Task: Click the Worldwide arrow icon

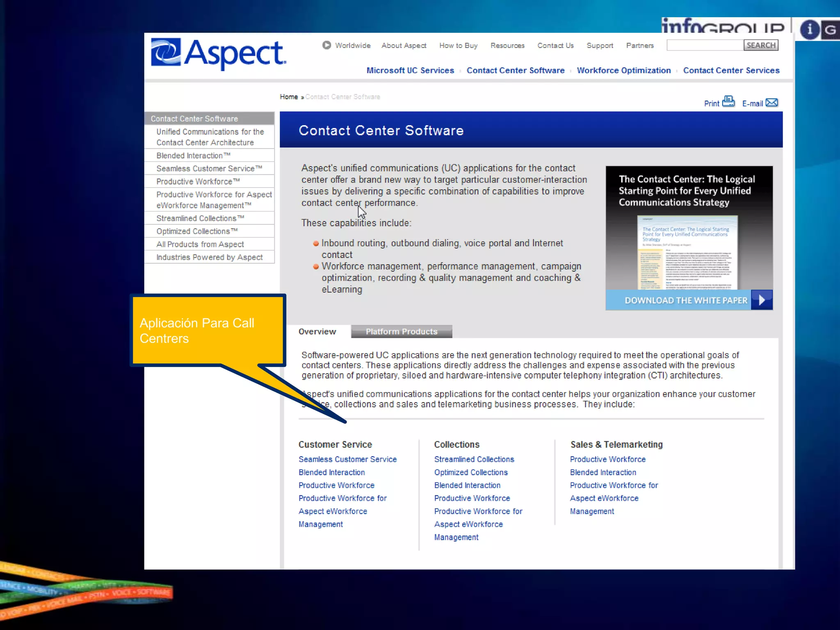Action: point(326,45)
